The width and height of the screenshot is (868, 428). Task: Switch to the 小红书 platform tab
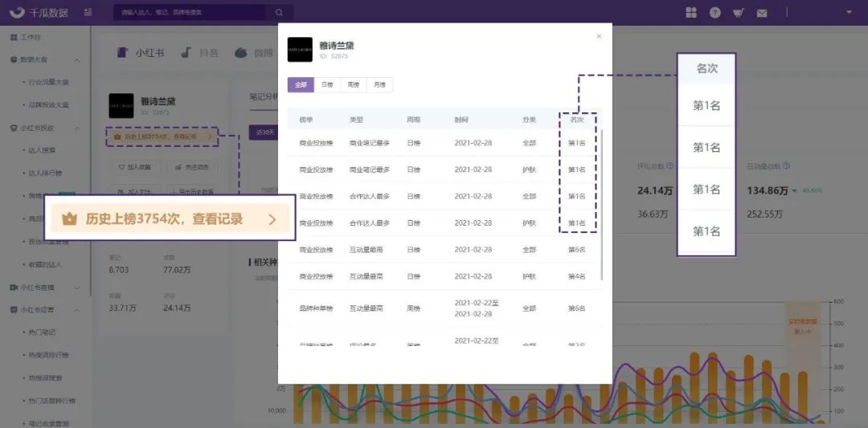point(141,52)
